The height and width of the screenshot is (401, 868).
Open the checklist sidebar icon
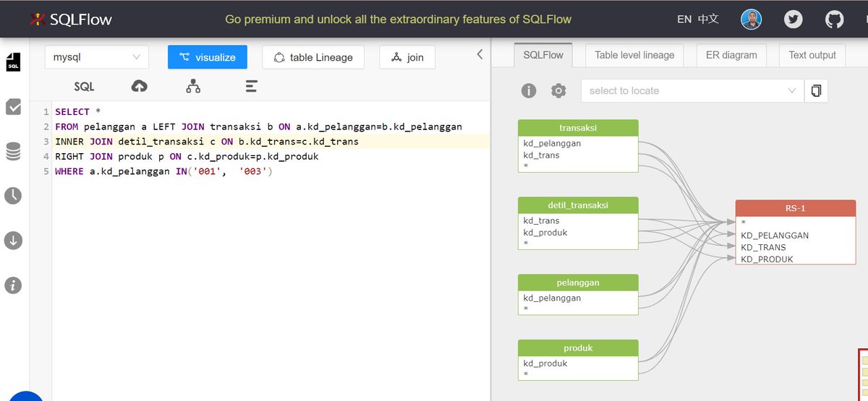[x=13, y=107]
